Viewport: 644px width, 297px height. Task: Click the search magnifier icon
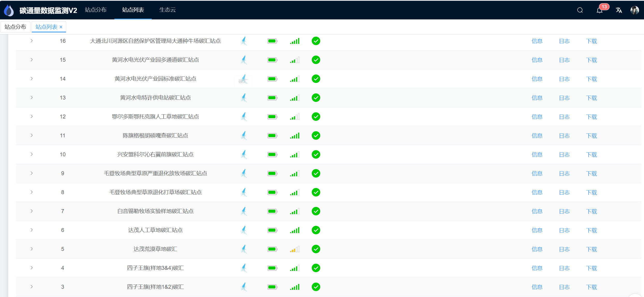(580, 10)
